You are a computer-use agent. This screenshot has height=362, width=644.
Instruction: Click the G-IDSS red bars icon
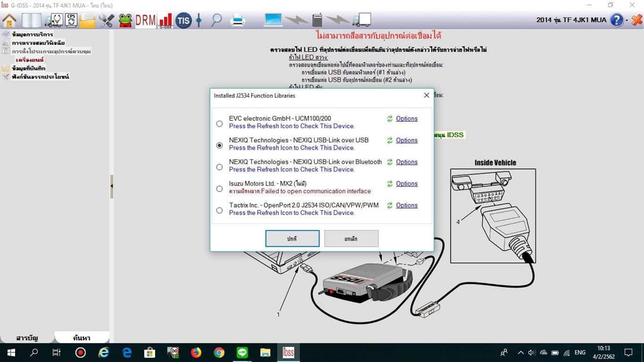[x=165, y=21]
